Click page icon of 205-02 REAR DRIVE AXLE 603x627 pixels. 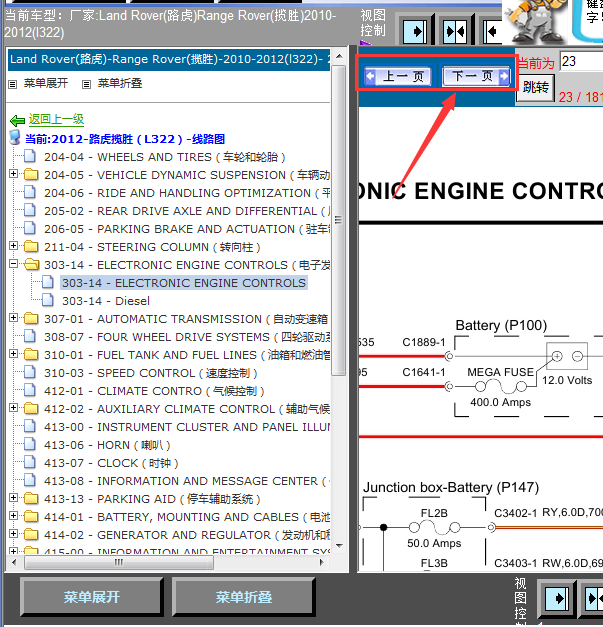coord(30,210)
